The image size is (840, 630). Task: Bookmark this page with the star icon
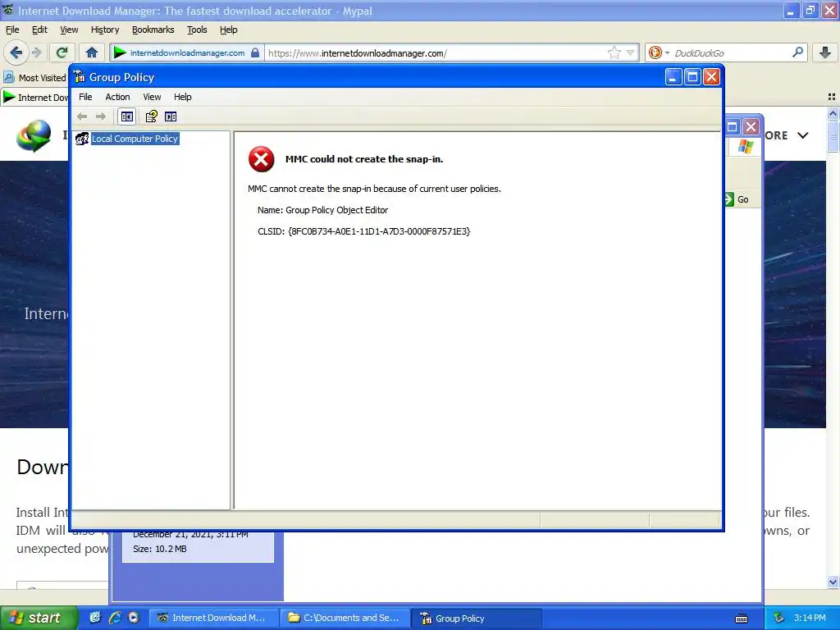point(614,53)
